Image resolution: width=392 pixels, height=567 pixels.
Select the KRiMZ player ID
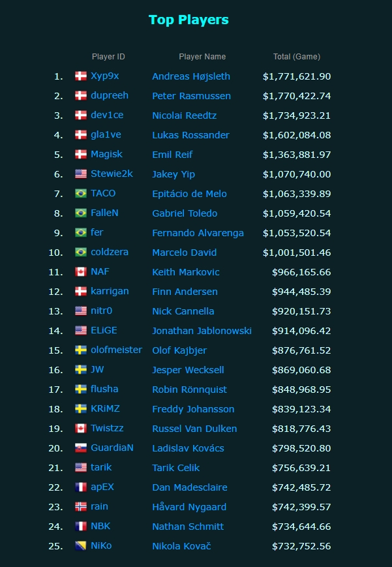click(105, 408)
